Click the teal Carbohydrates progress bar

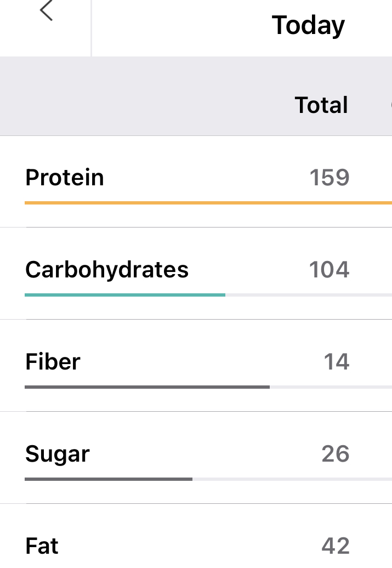coord(125,295)
